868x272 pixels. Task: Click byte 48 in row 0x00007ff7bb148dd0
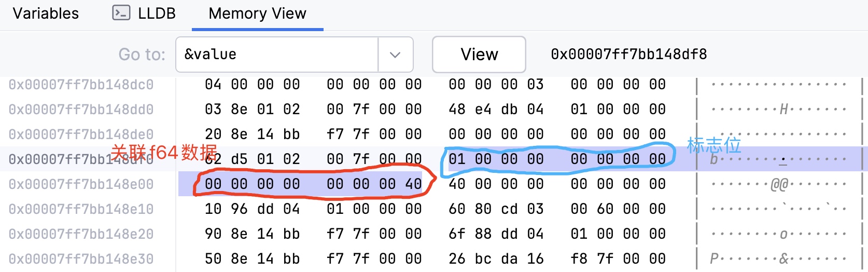(457, 109)
